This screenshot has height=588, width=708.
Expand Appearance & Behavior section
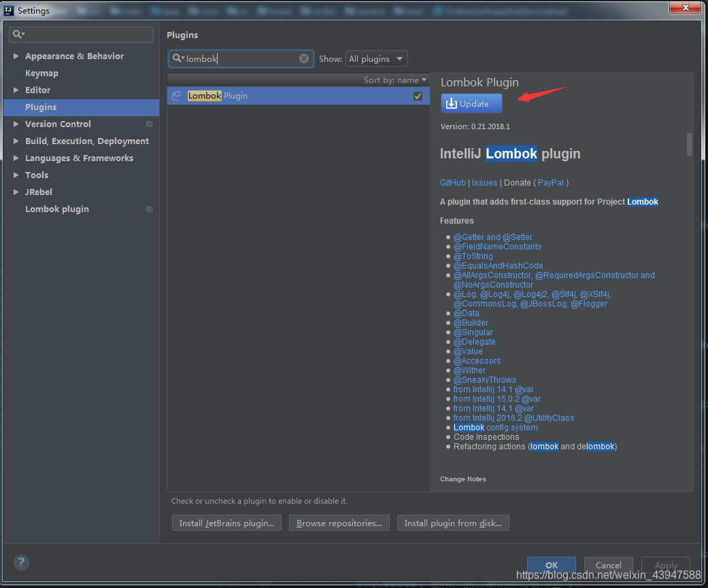16,56
